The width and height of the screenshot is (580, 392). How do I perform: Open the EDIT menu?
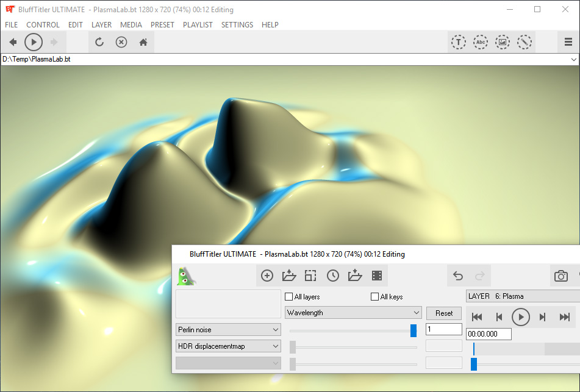tap(76, 25)
